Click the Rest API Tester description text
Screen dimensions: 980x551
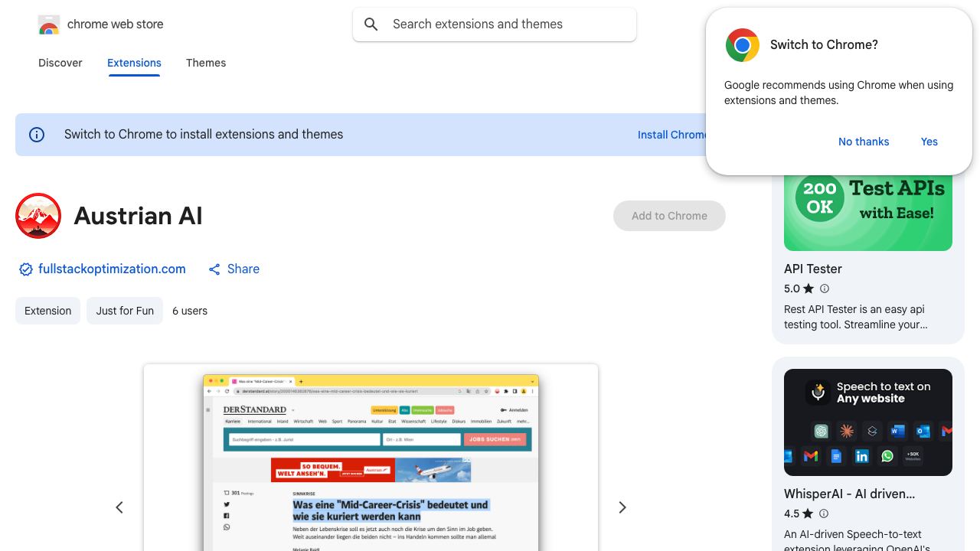[x=855, y=317]
